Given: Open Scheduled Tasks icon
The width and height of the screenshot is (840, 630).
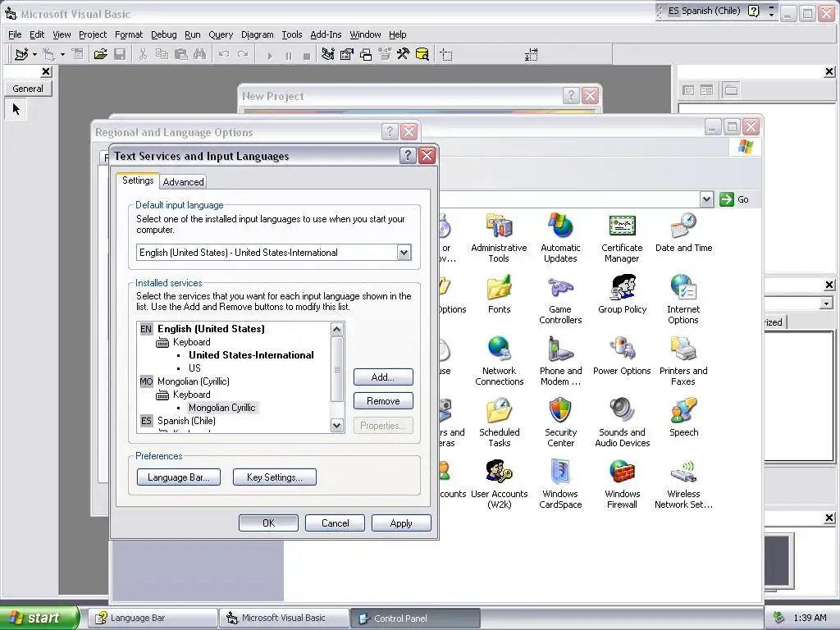Looking at the screenshot, I should click(499, 423).
